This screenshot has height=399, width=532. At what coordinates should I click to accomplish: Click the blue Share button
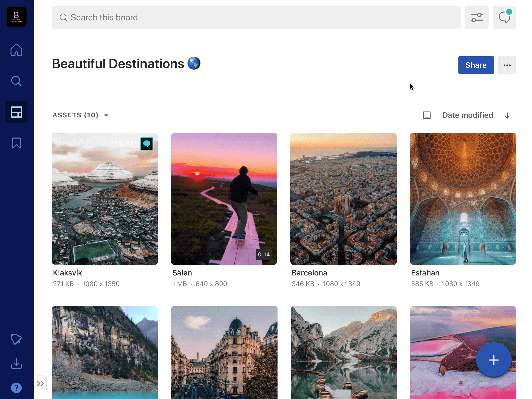(476, 65)
